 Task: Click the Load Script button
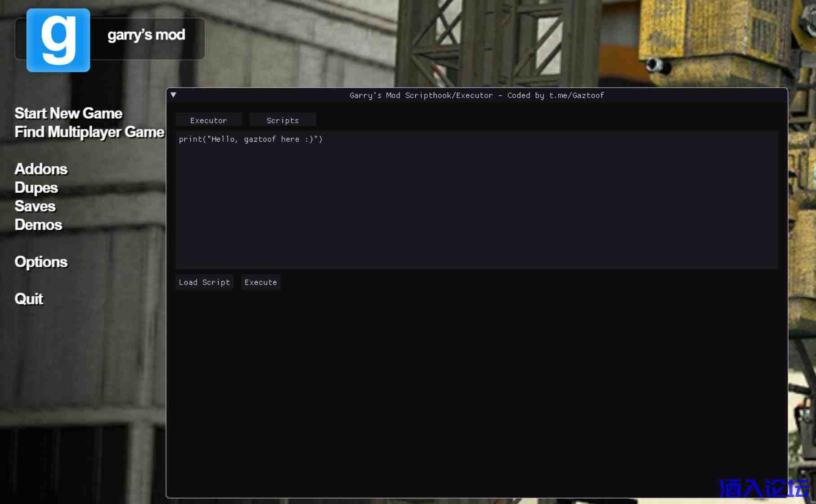pos(204,282)
